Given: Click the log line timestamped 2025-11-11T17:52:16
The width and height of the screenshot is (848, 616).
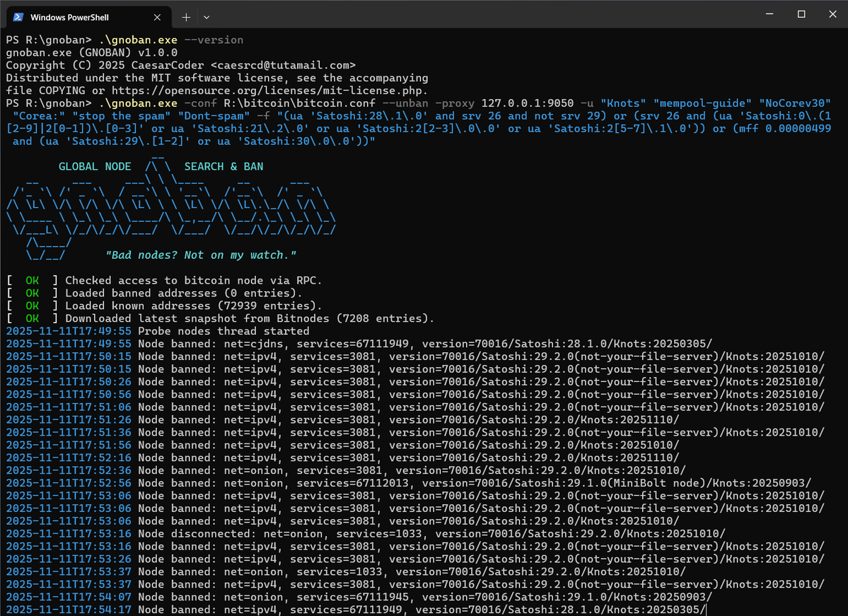Looking at the screenshot, I should 343,458.
